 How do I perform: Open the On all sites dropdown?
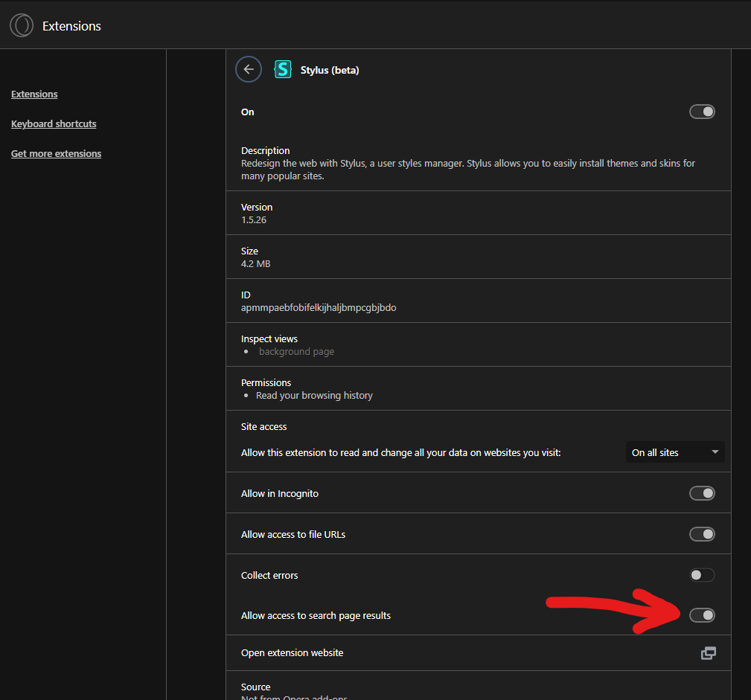click(x=675, y=452)
